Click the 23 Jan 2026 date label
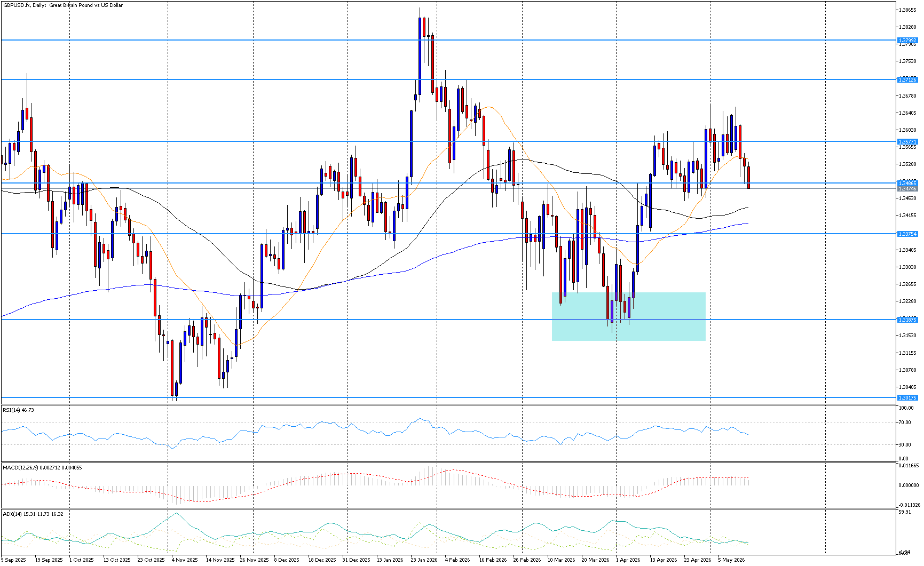Screen dimensions: 924x566 pos(424,560)
